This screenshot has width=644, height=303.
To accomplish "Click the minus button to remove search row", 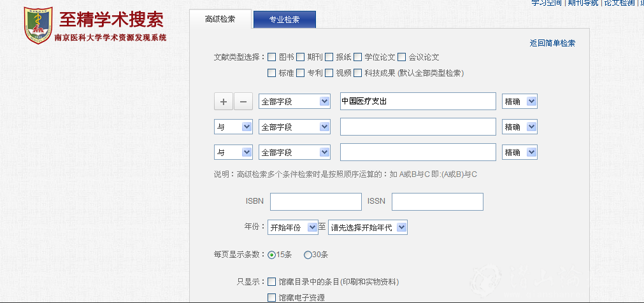I will coord(243,101).
